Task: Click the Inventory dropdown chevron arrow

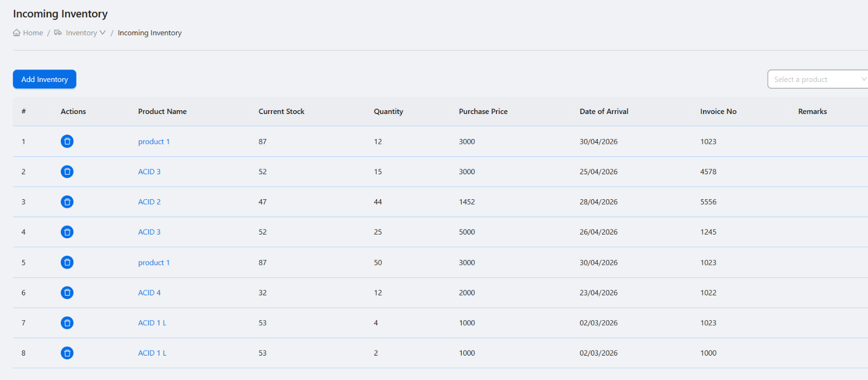Action: tap(103, 33)
